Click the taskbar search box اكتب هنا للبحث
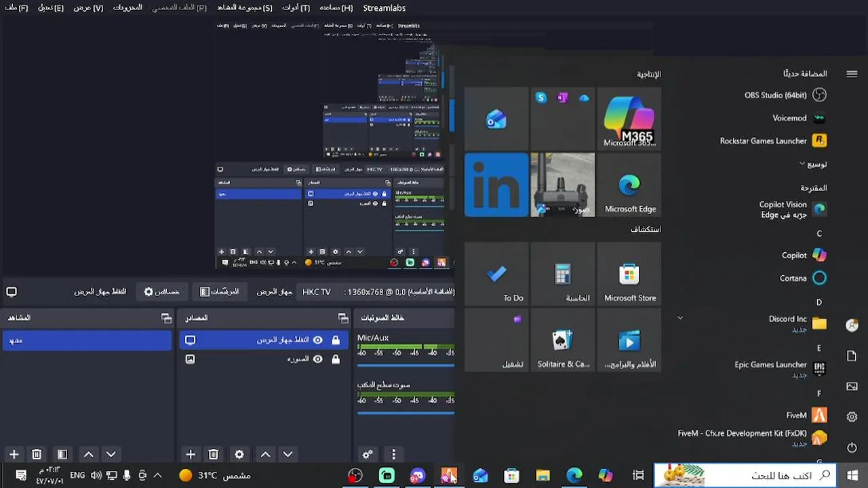Viewport: 868px width, 488px height. tap(745, 475)
